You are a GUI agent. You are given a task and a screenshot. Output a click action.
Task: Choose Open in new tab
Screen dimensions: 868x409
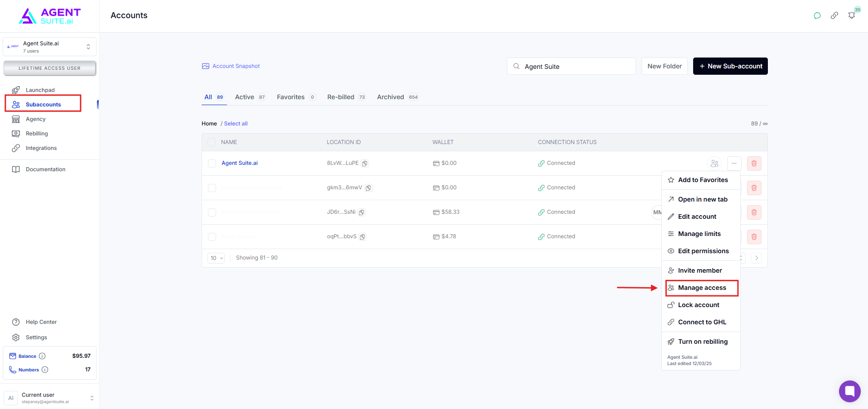(701, 199)
